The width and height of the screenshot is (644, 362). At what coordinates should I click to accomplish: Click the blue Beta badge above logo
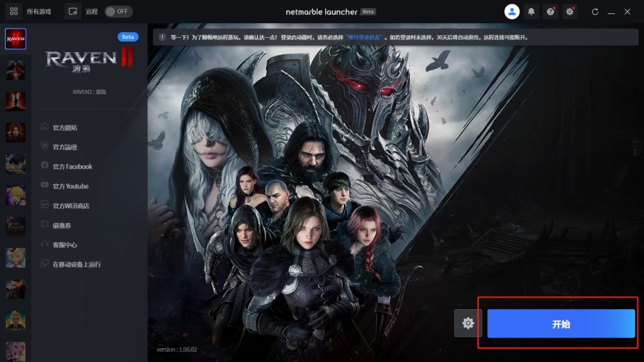(128, 37)
